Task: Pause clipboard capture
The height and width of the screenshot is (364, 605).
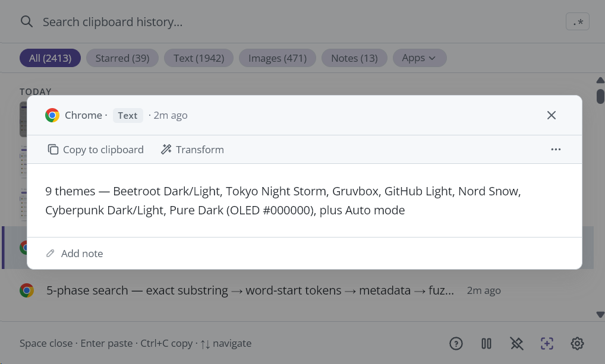Action: 486,343
